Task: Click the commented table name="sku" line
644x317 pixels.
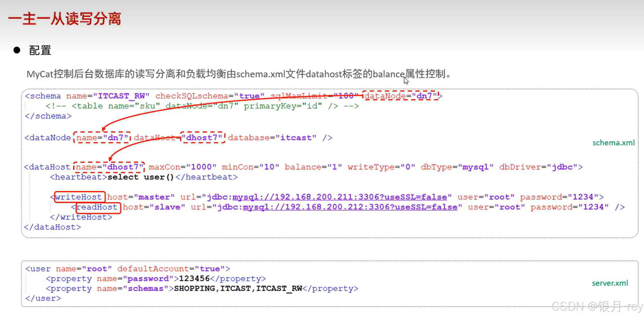Action: pos(202,106)
